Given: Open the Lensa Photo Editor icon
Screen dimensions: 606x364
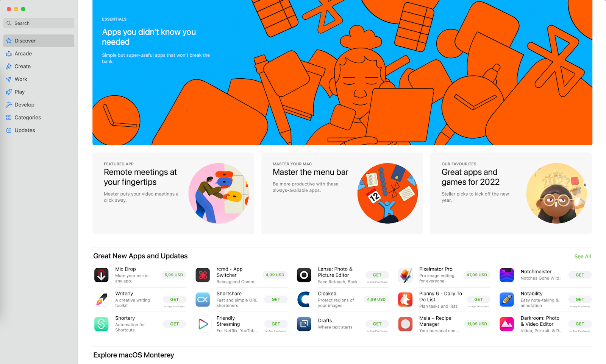Looking at the screenshot, I should [304, 275].
